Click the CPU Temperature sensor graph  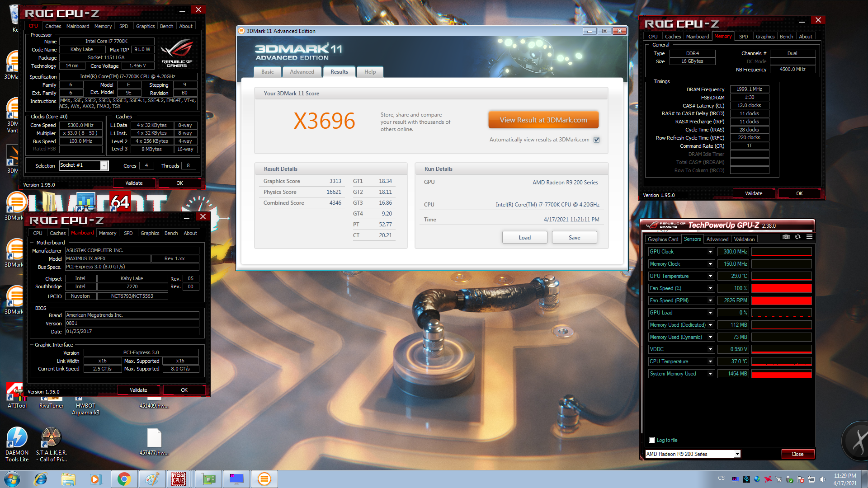click(x=782, y=361)
